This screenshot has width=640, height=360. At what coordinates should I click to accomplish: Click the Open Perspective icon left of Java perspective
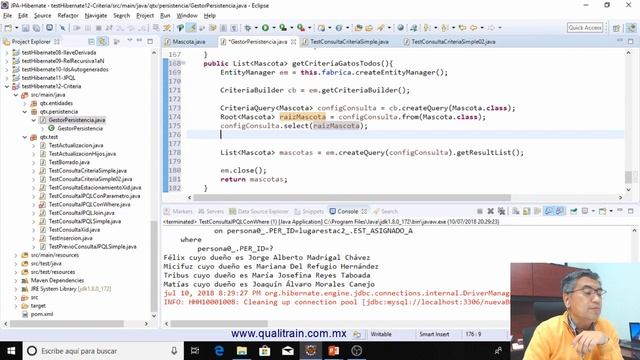click(616, 28)
